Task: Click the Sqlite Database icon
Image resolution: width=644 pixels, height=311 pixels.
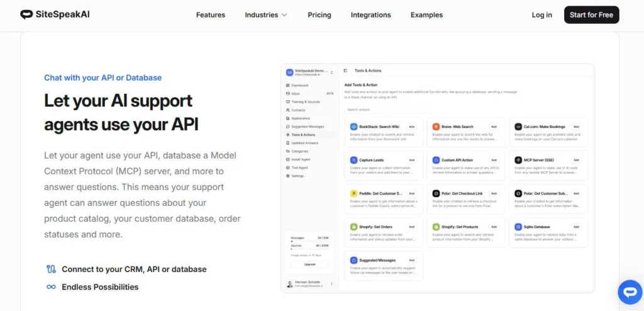Action: tap(518, 227)
